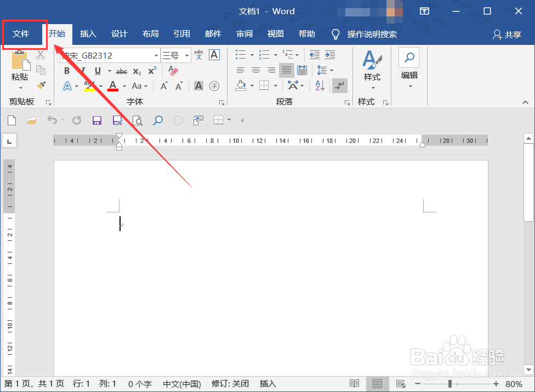535x392 pixels.
Task: Toggle justify alignment in paragraph group
Action: [x=286, y=70]
